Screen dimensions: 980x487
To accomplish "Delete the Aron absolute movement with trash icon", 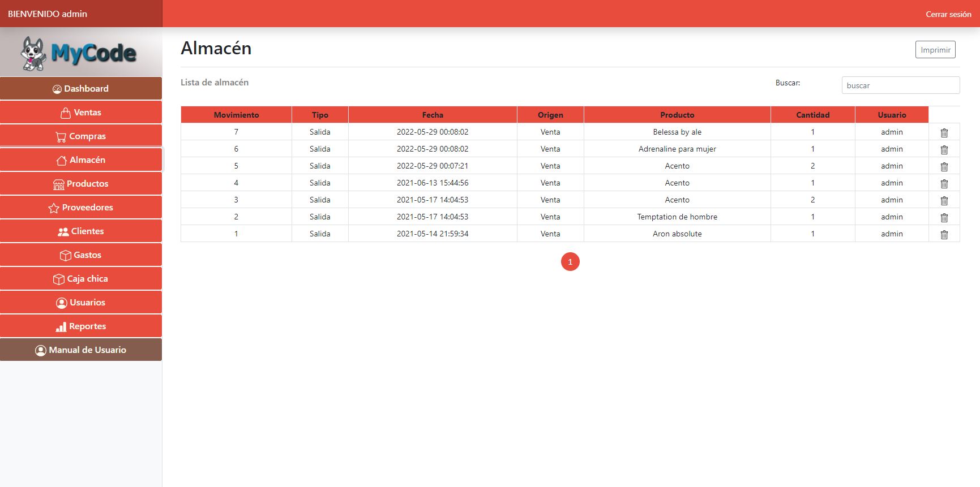I will click(x=944, y=234).
